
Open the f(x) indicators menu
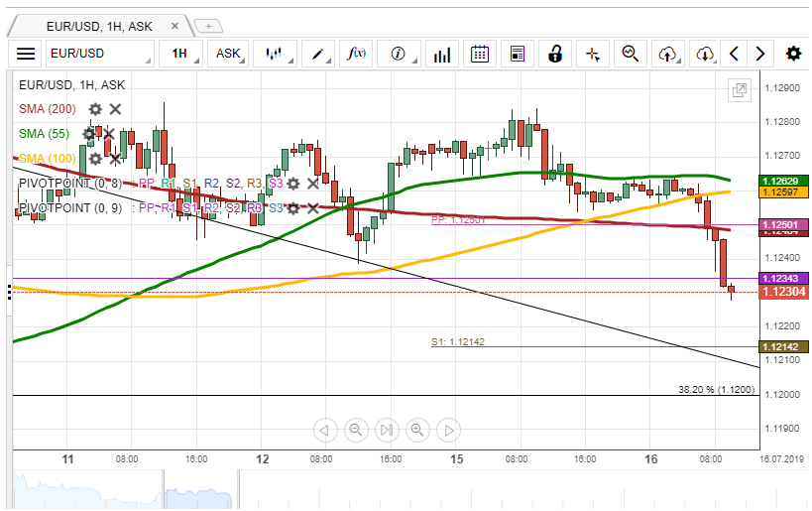point(356,54)
